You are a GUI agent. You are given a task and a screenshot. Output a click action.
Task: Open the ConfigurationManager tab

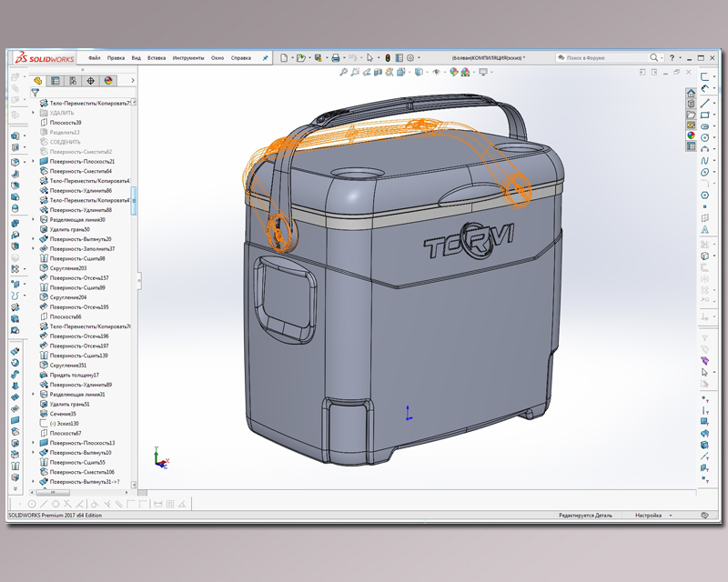pyautogui.click(x=73, y=80)
